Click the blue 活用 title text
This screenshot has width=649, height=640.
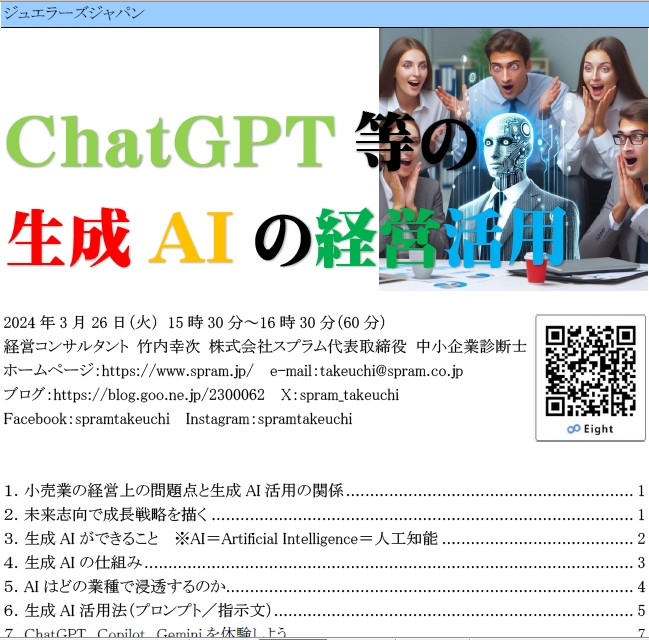pyautogui.click(x=504, y=238)
